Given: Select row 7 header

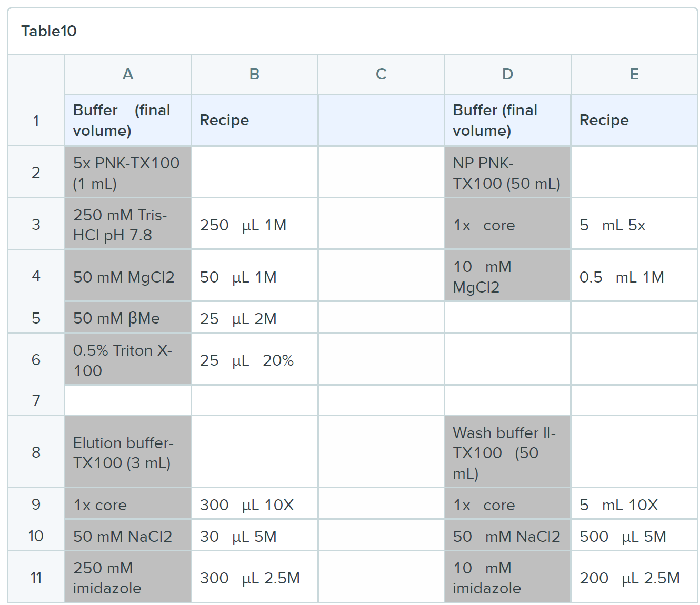Looking at the screenshot, I should click(x=36, y=400).
